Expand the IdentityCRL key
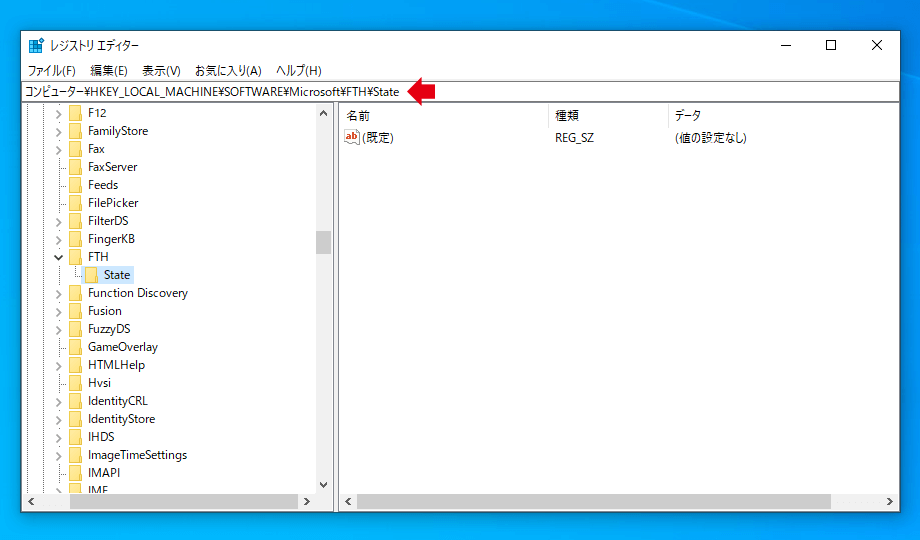The image size is (920, 540). (58, 401)
